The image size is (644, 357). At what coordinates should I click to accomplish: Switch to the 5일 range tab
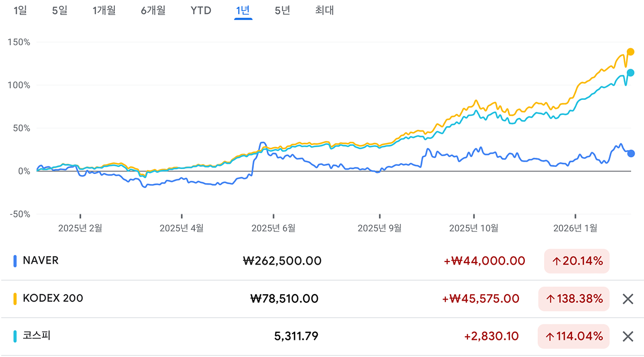point(60,10)
